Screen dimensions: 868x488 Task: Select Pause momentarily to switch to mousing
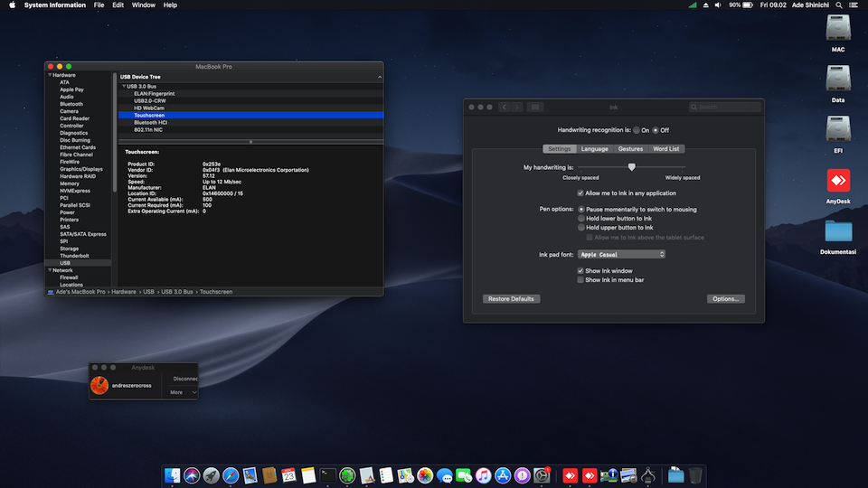pyautogui.click(x=581, y=209)
